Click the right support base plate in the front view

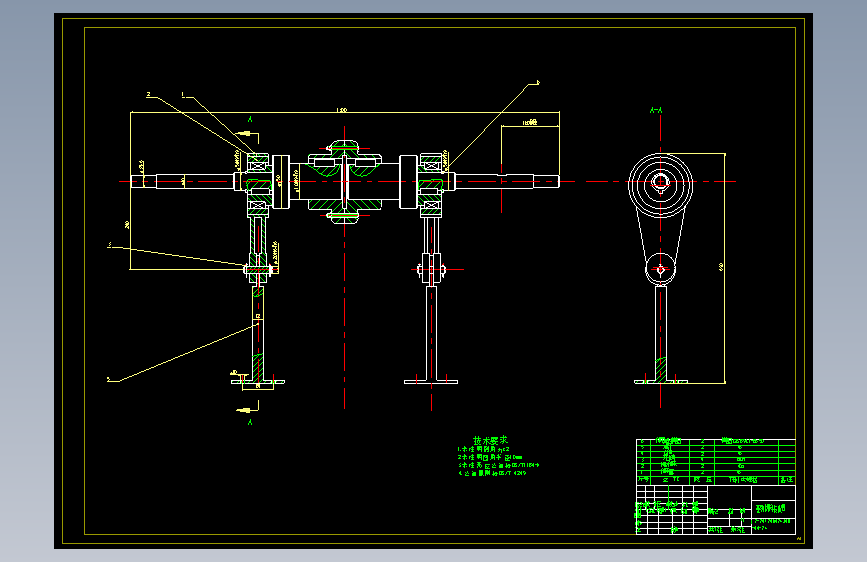tap(431, 381)
